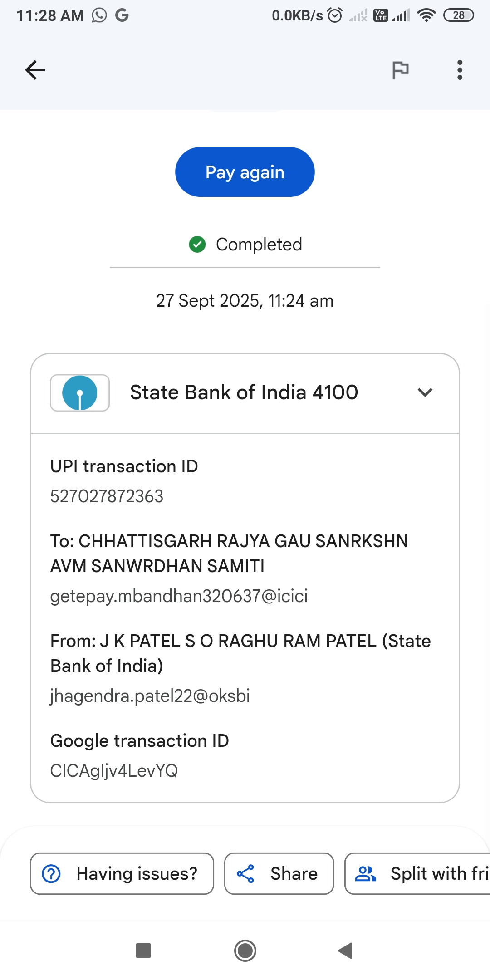Tap the people group icon
This screenshot has width=490, height=980.
click(x=365, y=873)
